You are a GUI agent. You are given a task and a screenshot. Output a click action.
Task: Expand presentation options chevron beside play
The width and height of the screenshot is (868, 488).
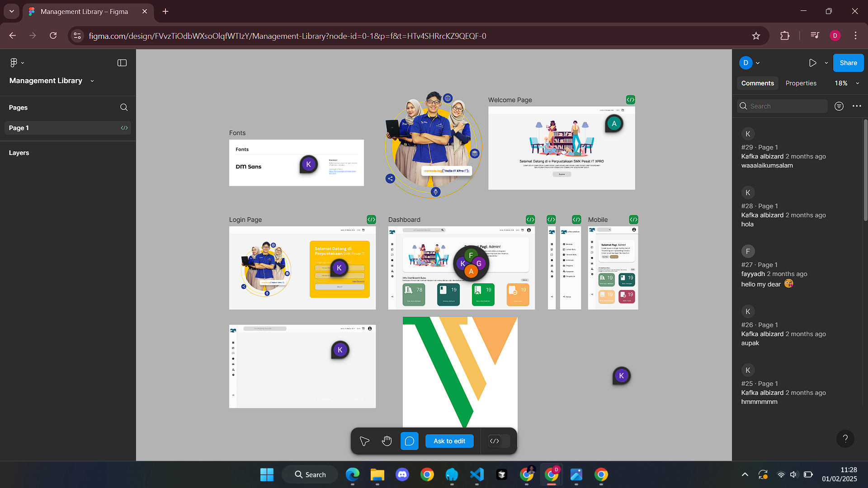[826, 63]
